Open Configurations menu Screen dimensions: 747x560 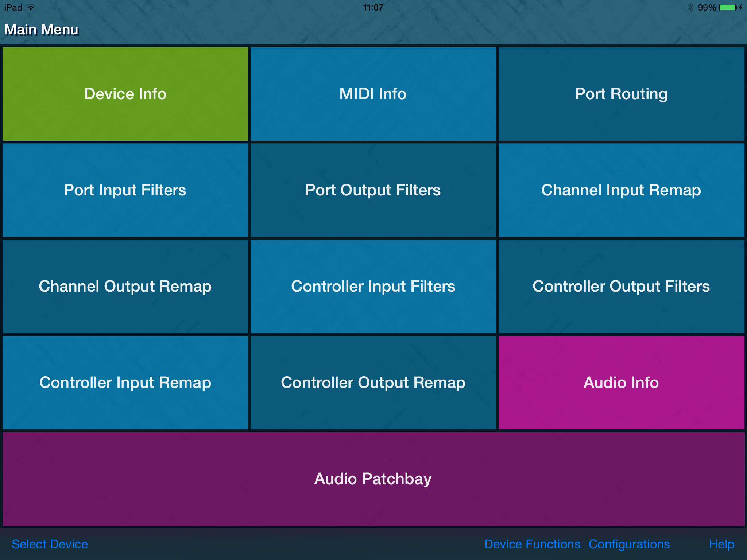click(x=629, y=544)
